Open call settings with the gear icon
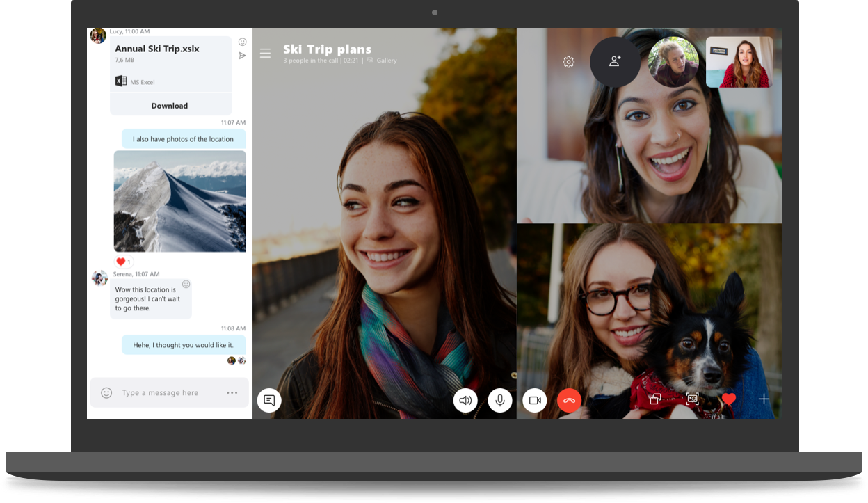The width and height of the screenshot is (868, 503). pyautogui.click(x=568, y=62)
